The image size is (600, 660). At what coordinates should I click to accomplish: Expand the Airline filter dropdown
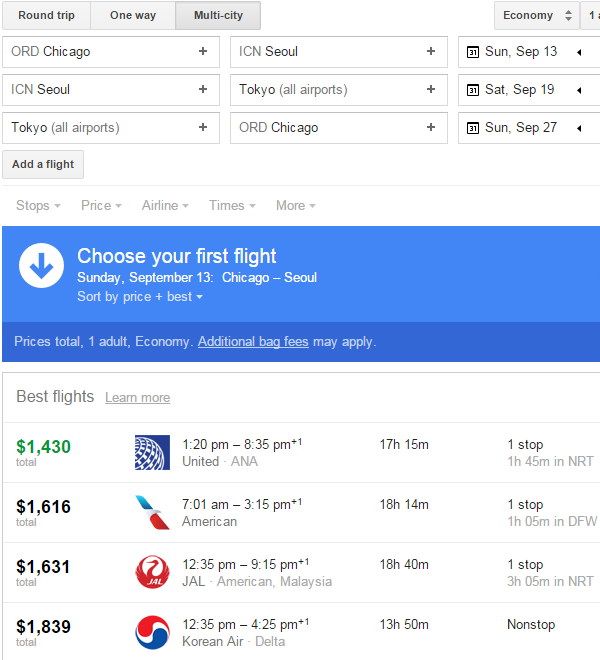point(165,205)
